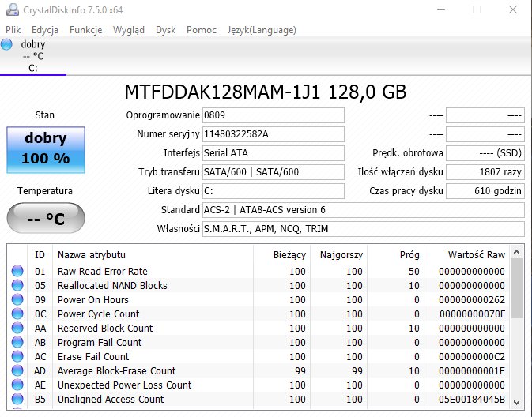Select the Raw Read Error Rate attribute name
This screenshot has height=417, width=532.
103,271
